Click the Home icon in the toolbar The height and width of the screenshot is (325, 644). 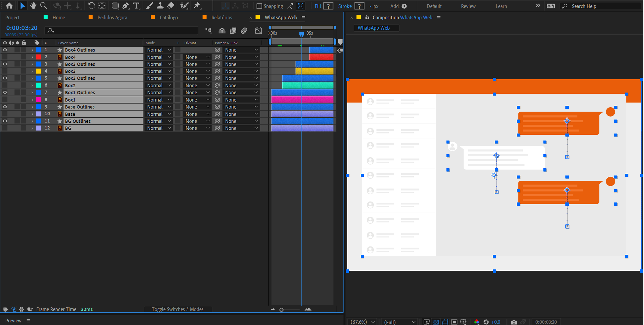[x=9, y=6]
